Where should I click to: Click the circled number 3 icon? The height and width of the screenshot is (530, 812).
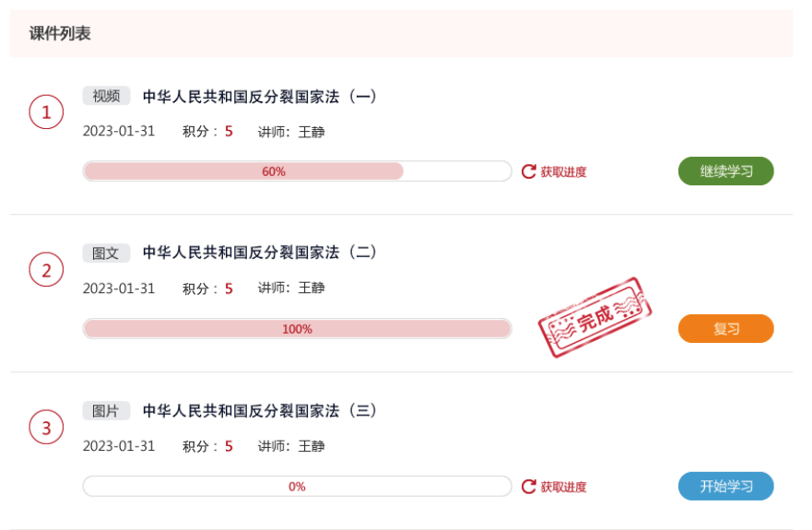[x=46, y=428]
